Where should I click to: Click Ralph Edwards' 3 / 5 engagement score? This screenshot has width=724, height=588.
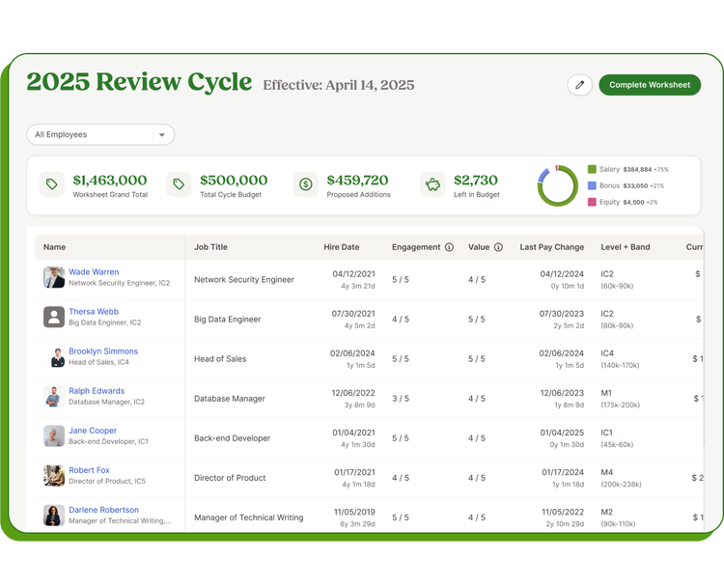(401, 399)
